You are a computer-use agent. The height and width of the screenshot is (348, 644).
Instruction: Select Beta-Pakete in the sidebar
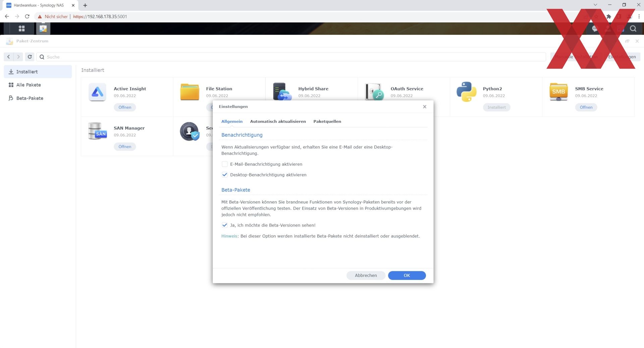point(38,98)
